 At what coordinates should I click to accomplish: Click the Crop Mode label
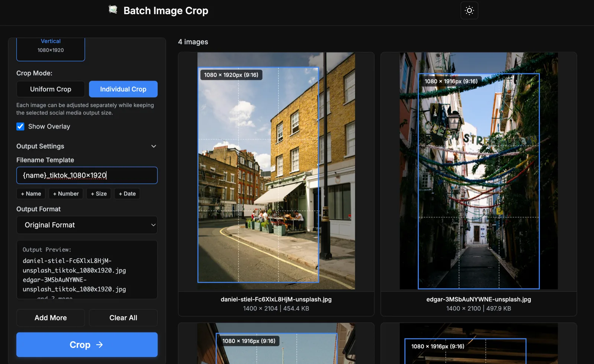pyautogui.click(x=34, y=73)
